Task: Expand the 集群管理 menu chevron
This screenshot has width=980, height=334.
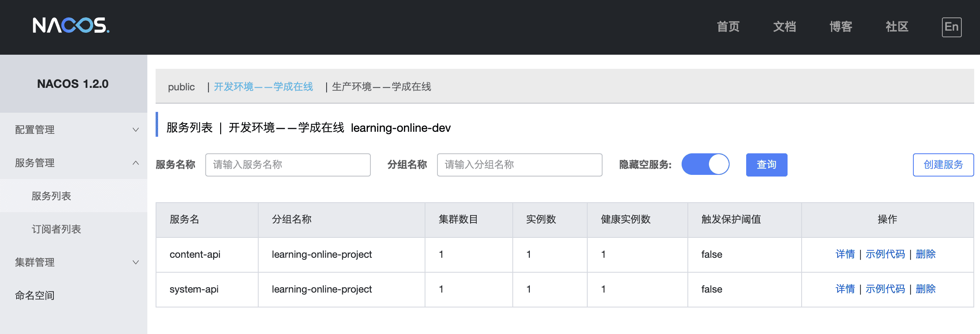Action: tap(135, 262)
